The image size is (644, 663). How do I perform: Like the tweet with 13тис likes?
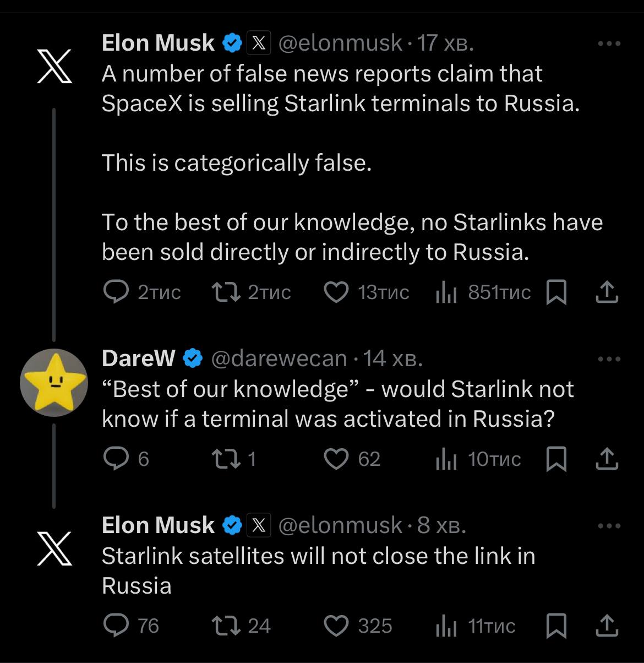tap(336, 292)
